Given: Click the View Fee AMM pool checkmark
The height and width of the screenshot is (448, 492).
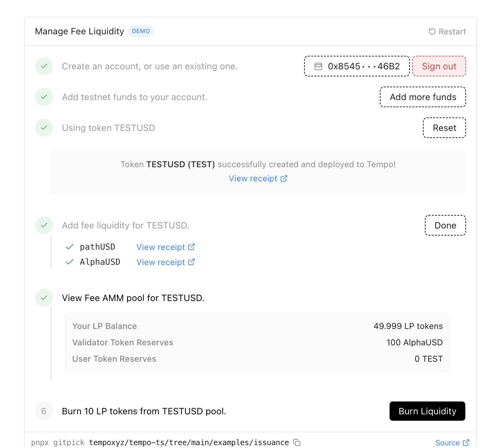Looking at the screenshot, I should 44,298.
